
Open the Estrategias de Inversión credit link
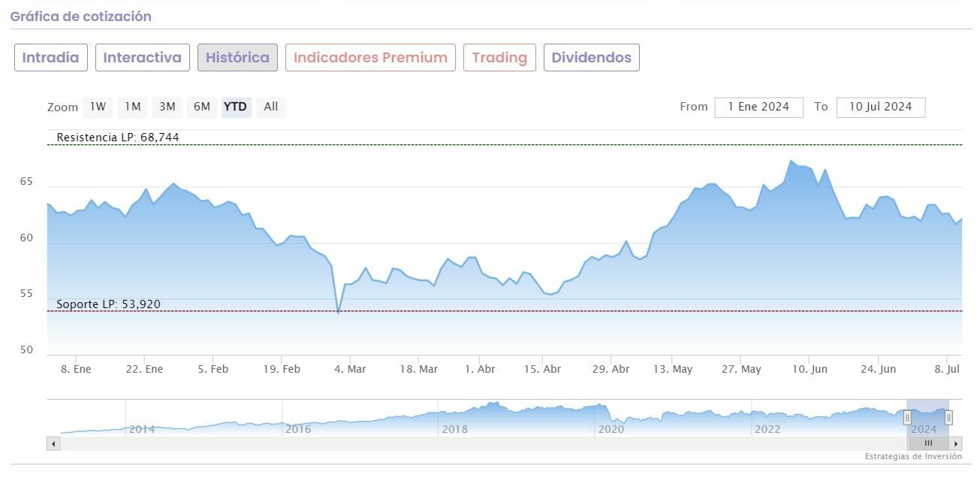click(912, 456)
